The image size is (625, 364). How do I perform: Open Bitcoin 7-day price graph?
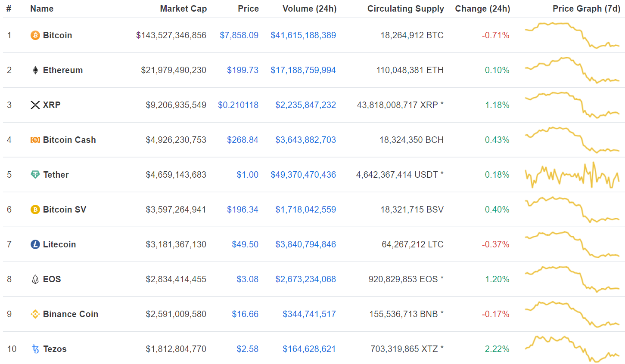click(x=572, y=35)
